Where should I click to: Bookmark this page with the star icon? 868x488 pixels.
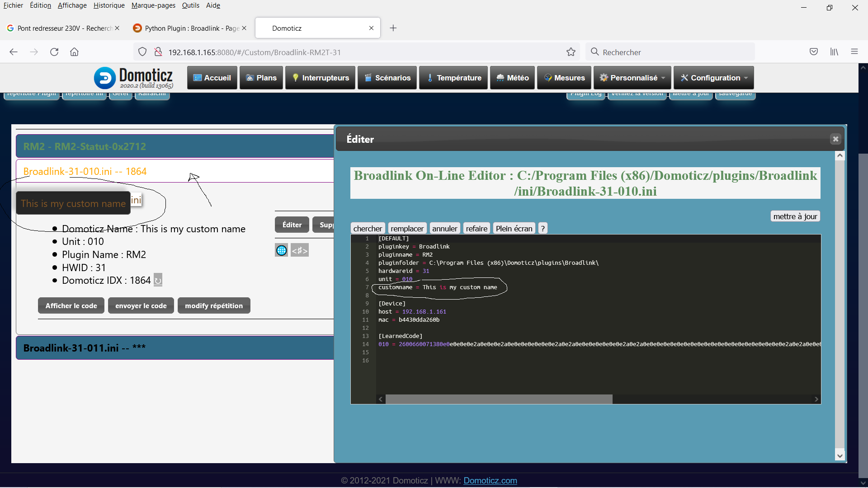pos(571,52)
